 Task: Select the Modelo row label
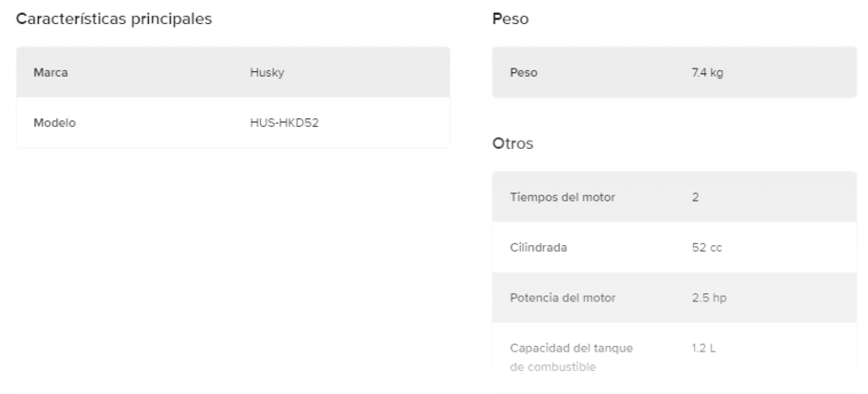coord(55,123)
